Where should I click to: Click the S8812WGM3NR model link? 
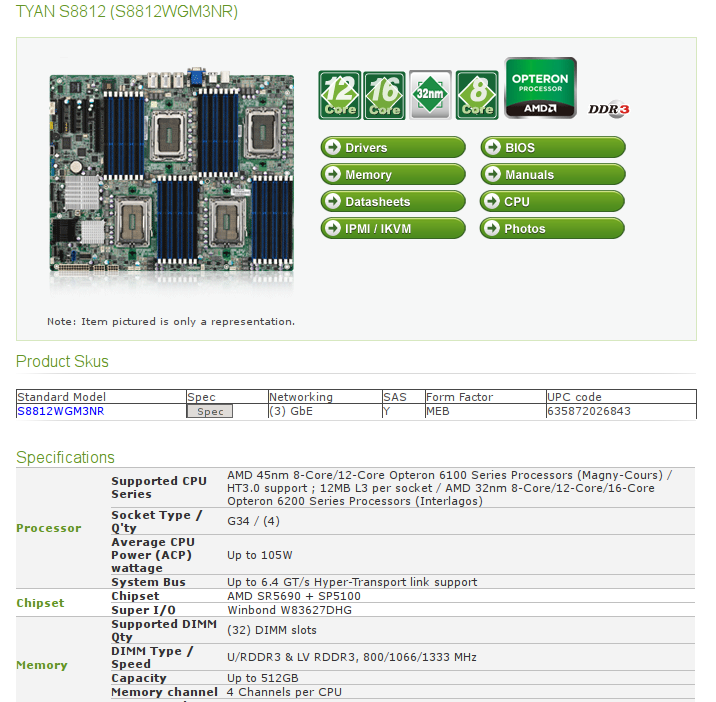tap(61, 411)
